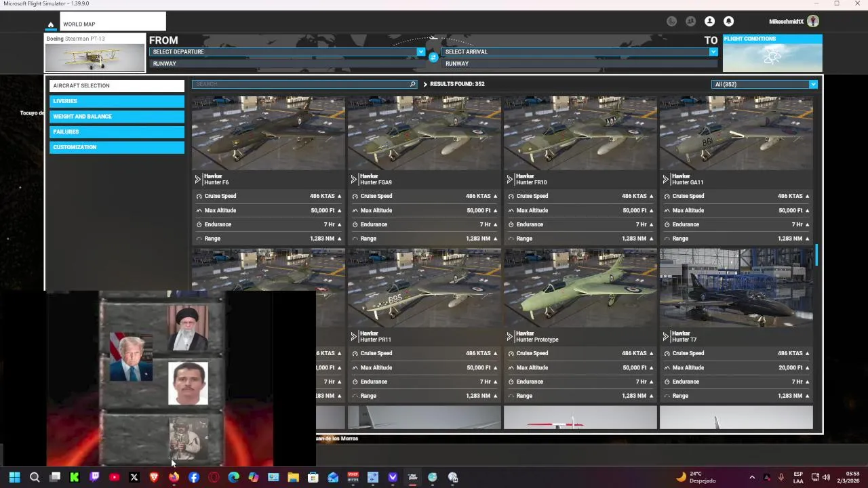This screenshot has width=868, height=488.
Task: Select the Hawker Hunter GA11 aircraft thumbnail
Action: click(736, 133)
